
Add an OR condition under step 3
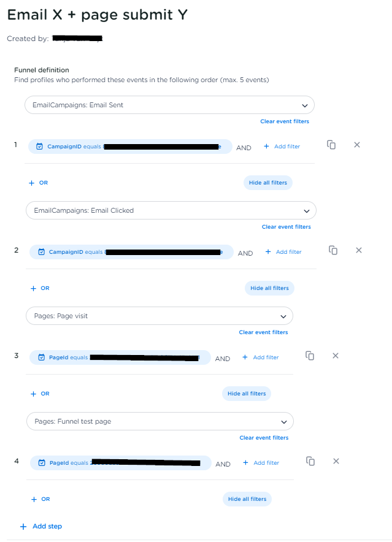(39, 394)
